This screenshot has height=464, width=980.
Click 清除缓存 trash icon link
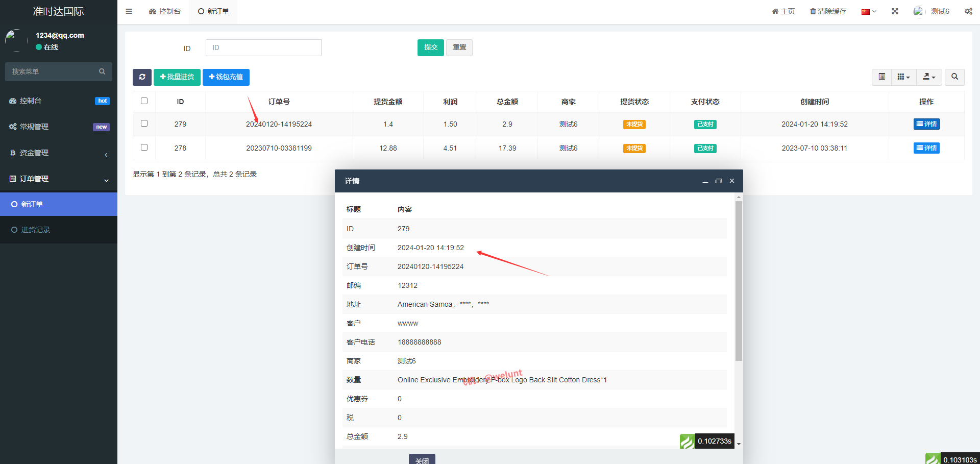click(828, 11)
